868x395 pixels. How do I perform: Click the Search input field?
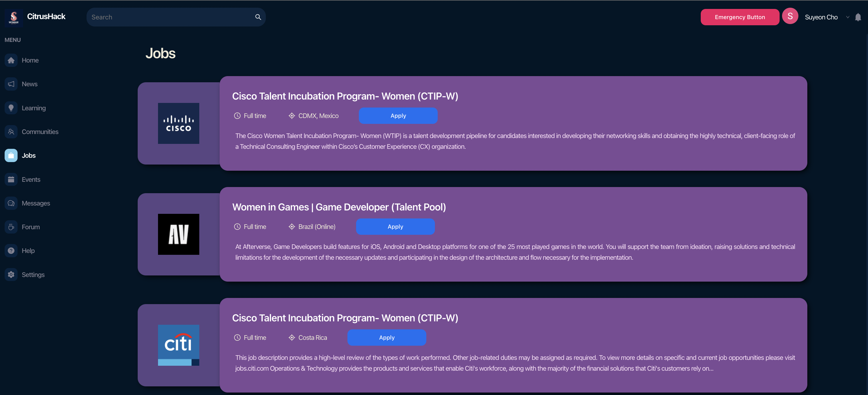pos(170,17)
